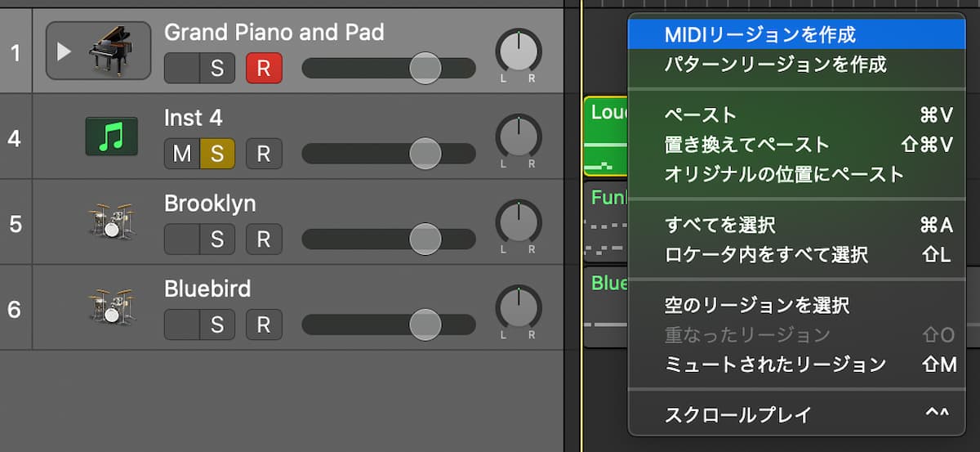Select the region on the Brooklyn track
980x452 pixels.
tap(605, 222)
